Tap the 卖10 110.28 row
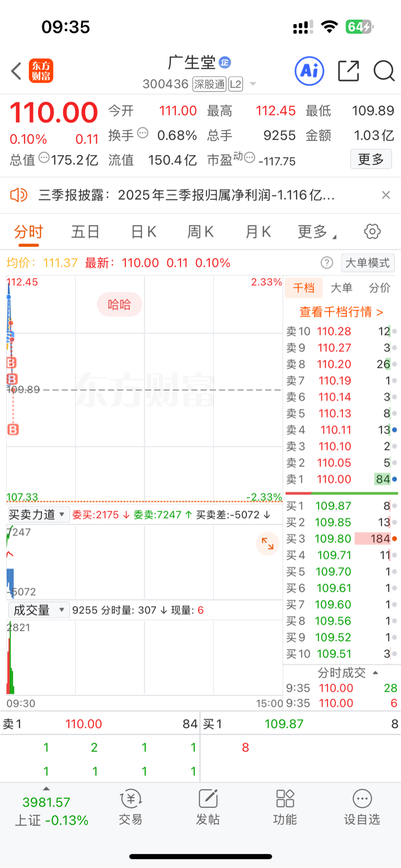The image size is (401, 868). (341, 331)
